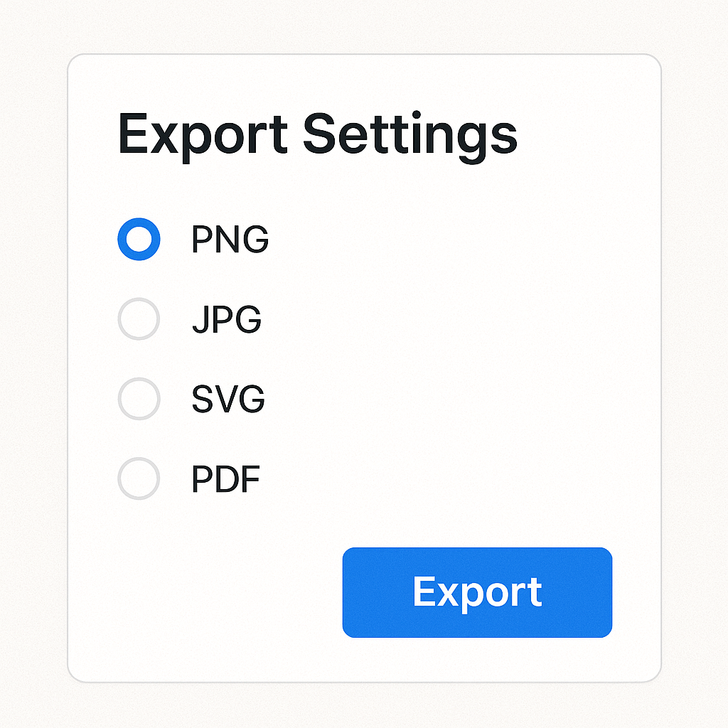Choose JPG as the export format
The width and height of the screenshot is (728, 728).
139,319
